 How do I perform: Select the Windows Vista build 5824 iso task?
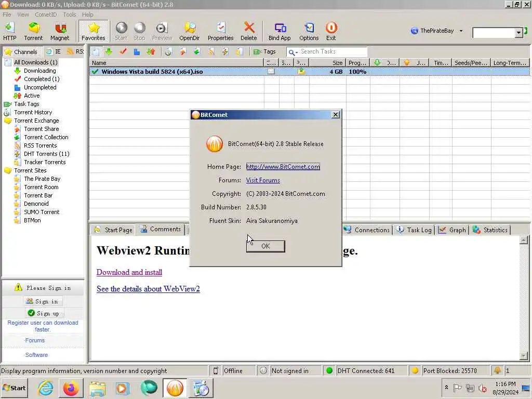(x=309, y=72)
